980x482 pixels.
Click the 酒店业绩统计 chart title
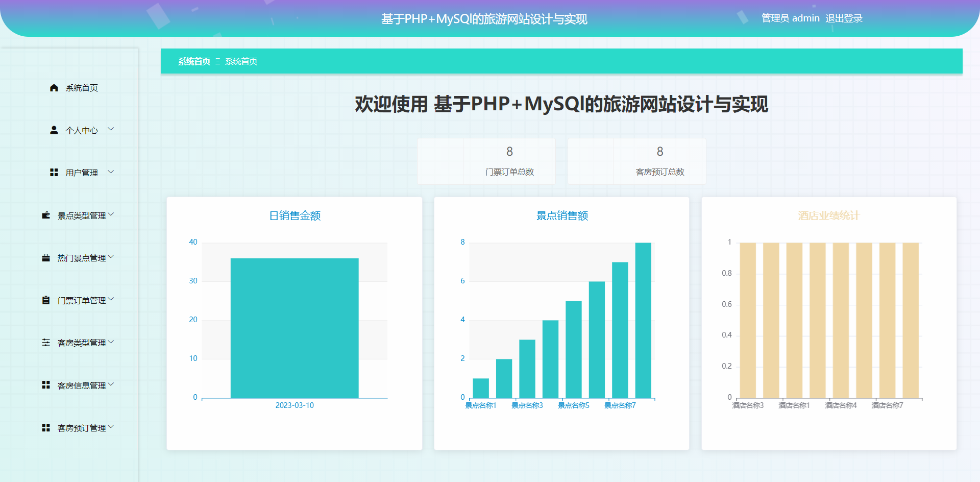tap(829, 215)
